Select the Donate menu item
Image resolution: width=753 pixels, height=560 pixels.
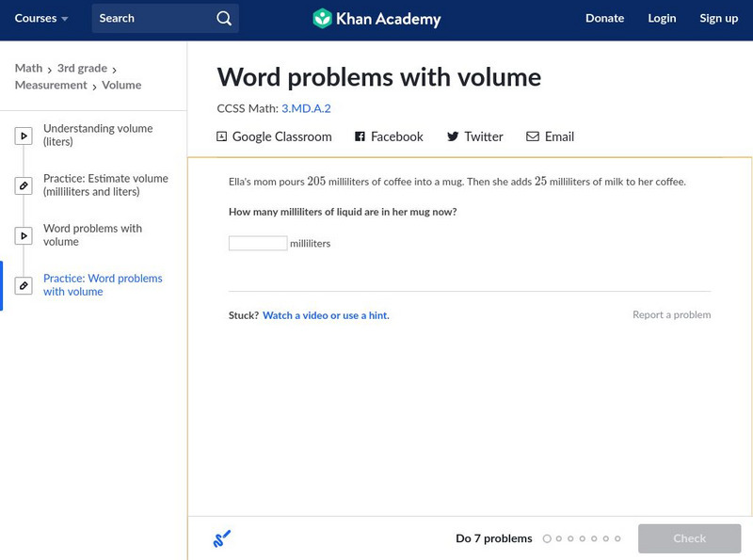[x=605, y=18]
